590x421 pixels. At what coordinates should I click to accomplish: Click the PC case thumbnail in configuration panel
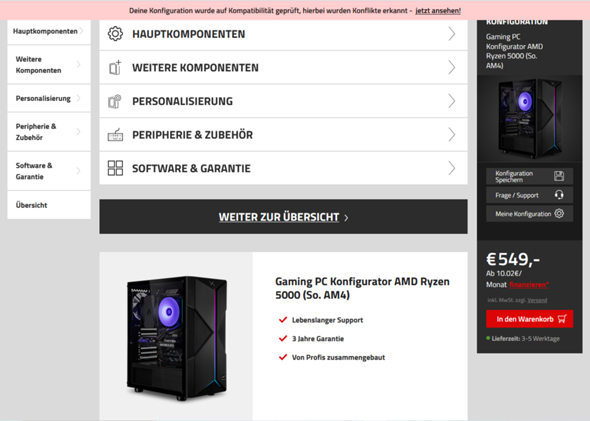[x=529, y=119]
